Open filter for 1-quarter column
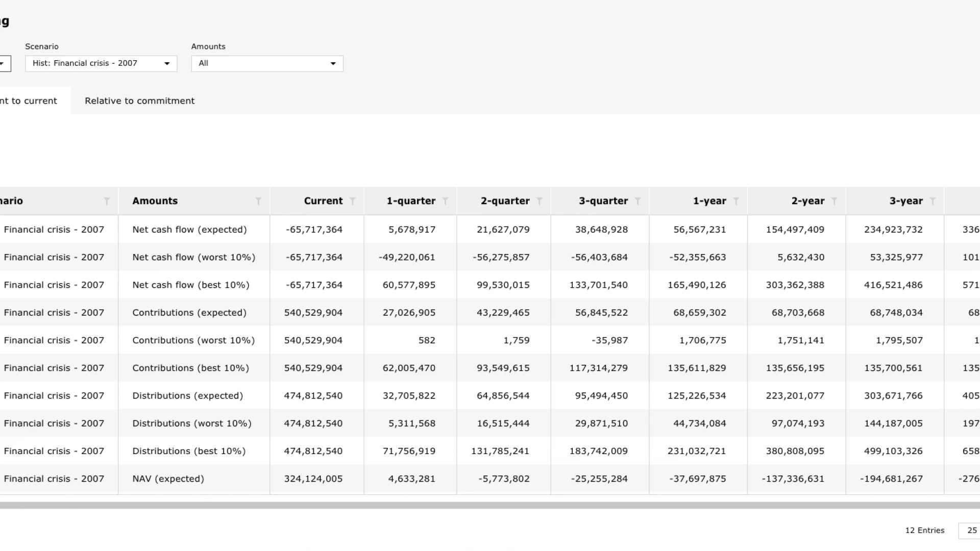This screenshot has height=551, width=980. pyautogui.click(x=445, y=202)
